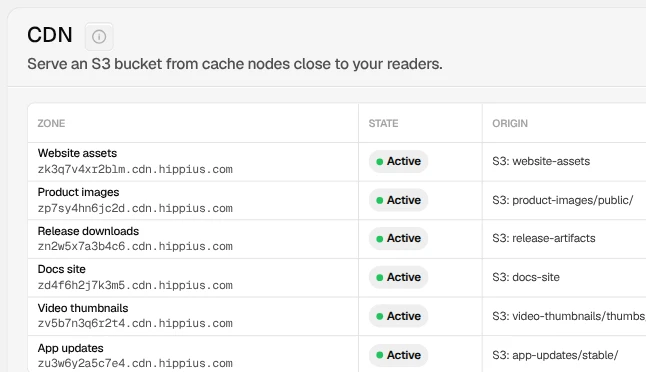Click the origin S3: product-images/public/
The height and width of the screenshot is (372, 646).
pyautogui.click(x=563, y=200)
